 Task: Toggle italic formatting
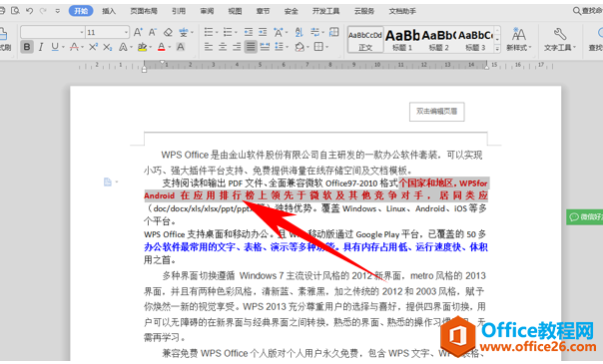click(41, 47)
